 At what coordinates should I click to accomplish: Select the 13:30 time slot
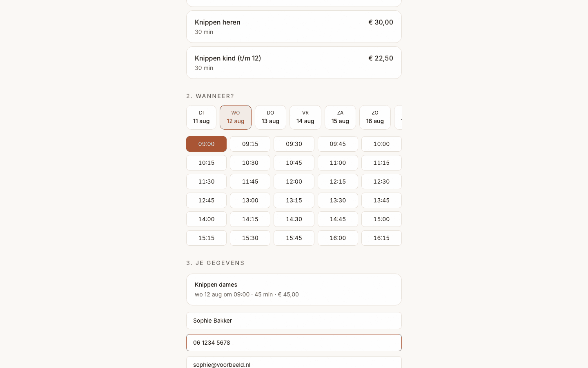coord(338,200)
